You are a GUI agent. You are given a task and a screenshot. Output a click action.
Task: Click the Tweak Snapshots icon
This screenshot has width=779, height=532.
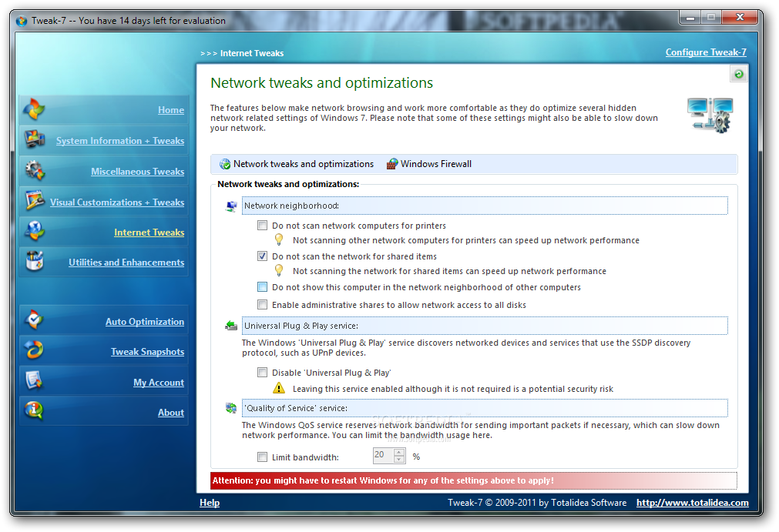tap(34, 350)
